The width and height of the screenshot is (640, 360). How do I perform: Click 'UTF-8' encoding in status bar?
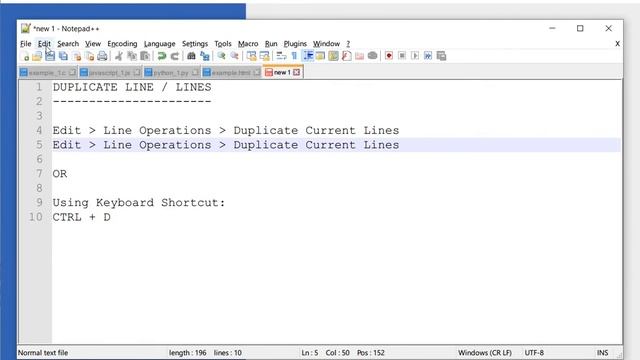click(x=534, y=353)
